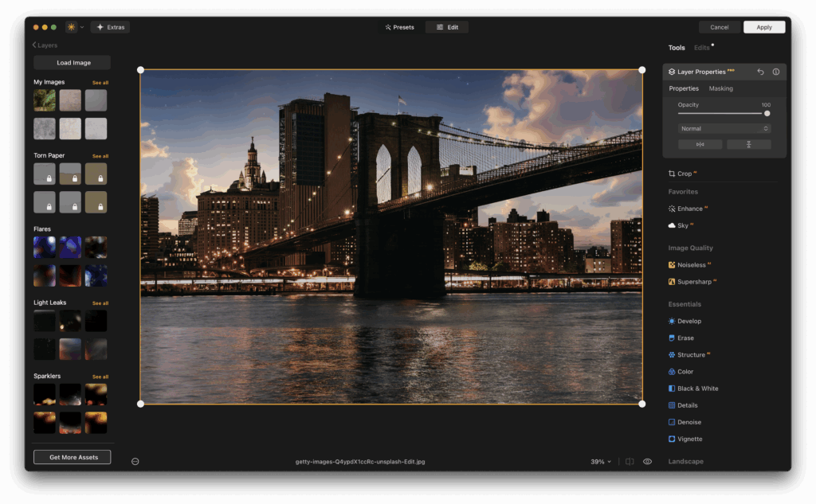This screenshot has width=816, height=504.
Task: Open the Crop tool
Action: tap(684, 174)
